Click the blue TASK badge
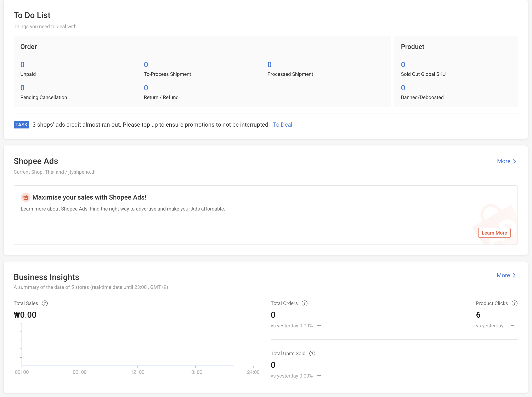The width and height of the screenshot is (532, 397). 21,125
